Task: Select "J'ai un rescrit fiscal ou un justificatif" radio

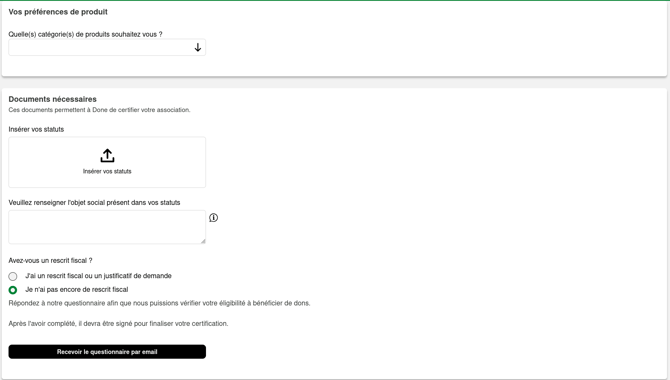Action: [13, 277]
